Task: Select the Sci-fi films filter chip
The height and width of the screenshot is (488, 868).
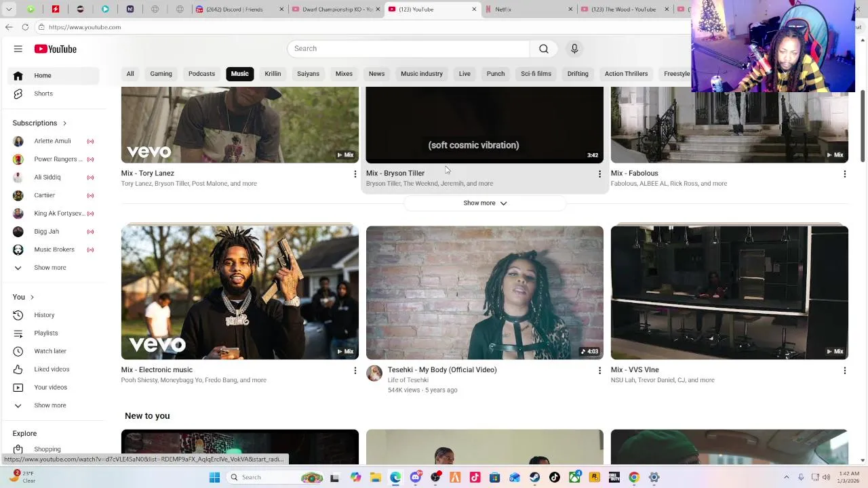Action: (536, 74)
